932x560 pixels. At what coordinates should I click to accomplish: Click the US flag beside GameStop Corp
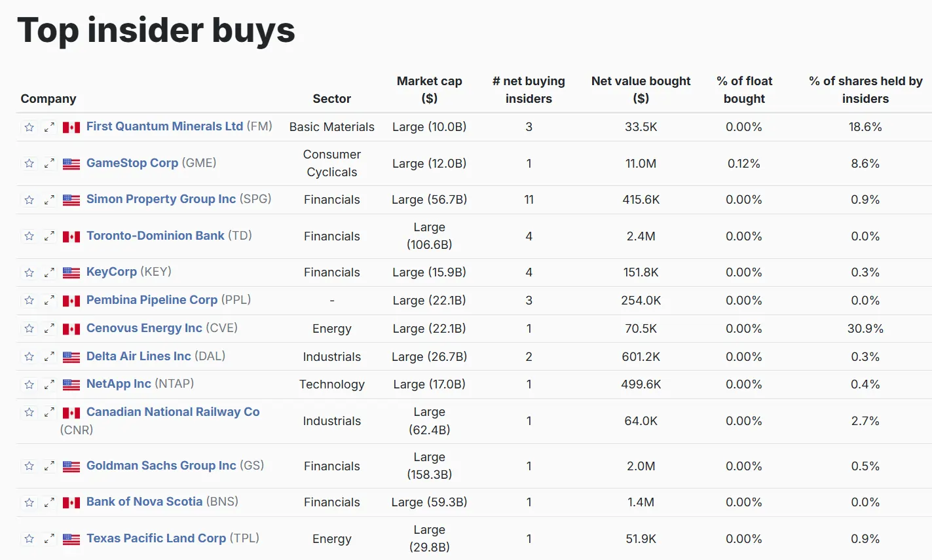tap(70, 164)
